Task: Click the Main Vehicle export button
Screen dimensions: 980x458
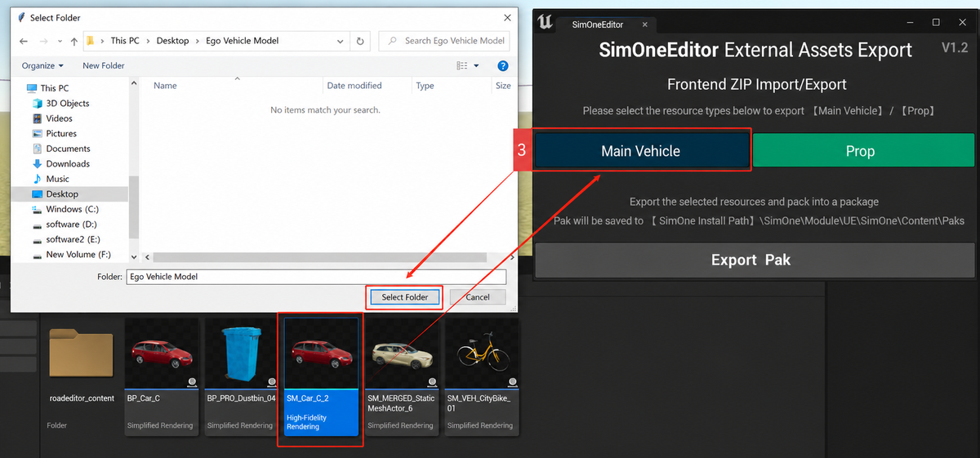Action: point(641,151)
